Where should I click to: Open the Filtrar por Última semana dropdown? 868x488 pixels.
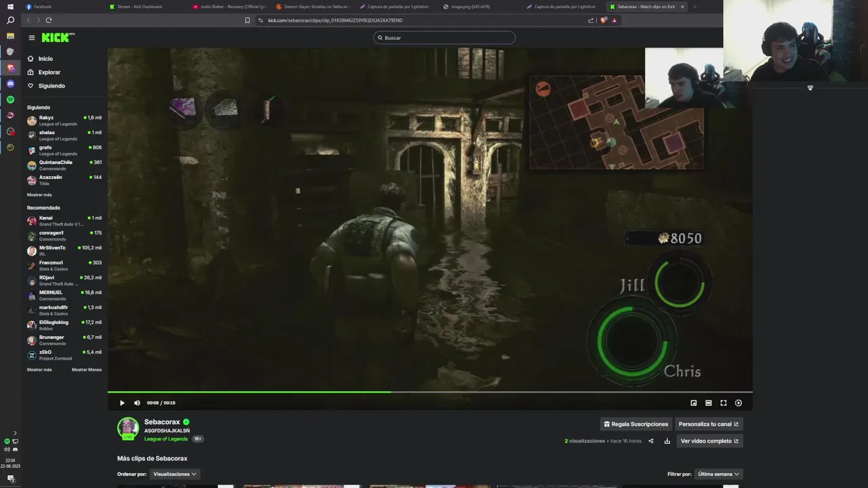(x=719, y=474)
